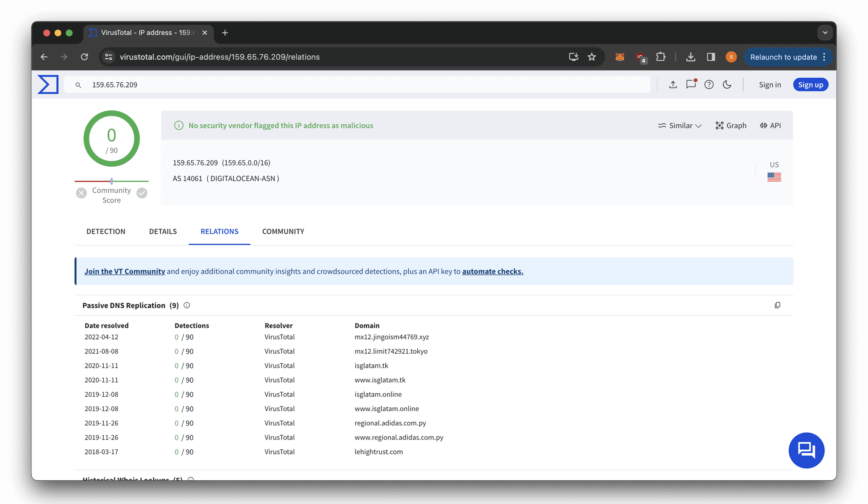Image resolution: width=868 pixels, height=504 pixels.
Task: Open the VT Graph view
Action: (731, 125)
